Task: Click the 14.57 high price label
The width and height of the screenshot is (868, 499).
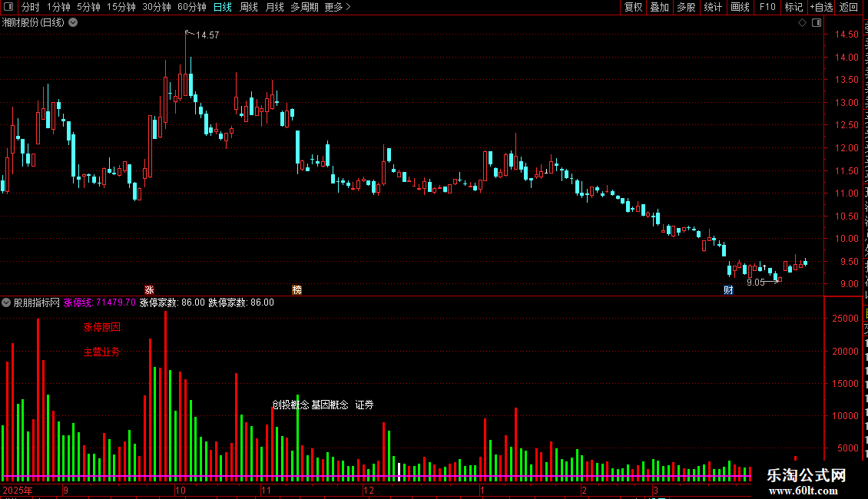Action: (x=207, y=35)
